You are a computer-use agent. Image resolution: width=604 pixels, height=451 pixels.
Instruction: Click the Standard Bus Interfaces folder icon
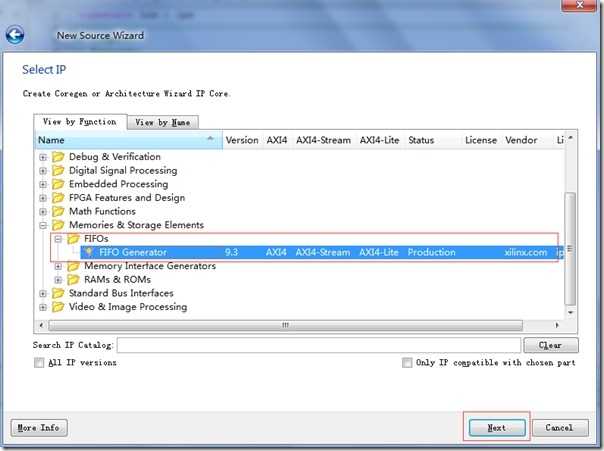(x=58, y=293)
